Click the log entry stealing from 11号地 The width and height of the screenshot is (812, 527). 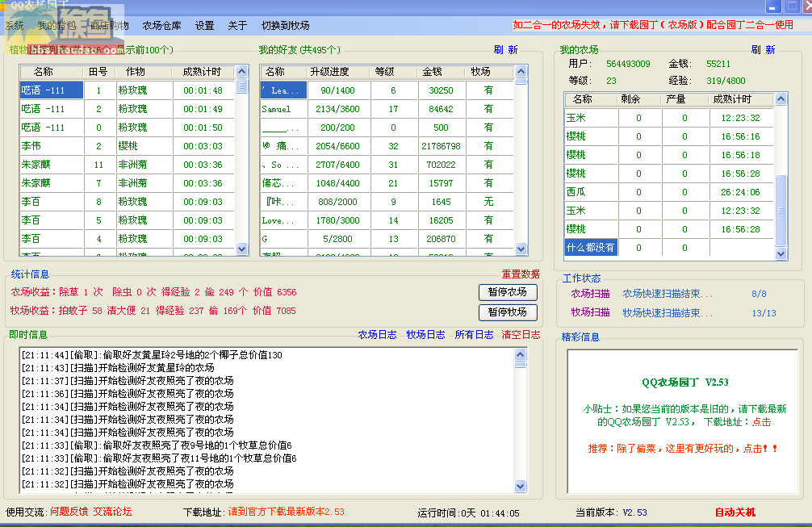coord(159,458)
